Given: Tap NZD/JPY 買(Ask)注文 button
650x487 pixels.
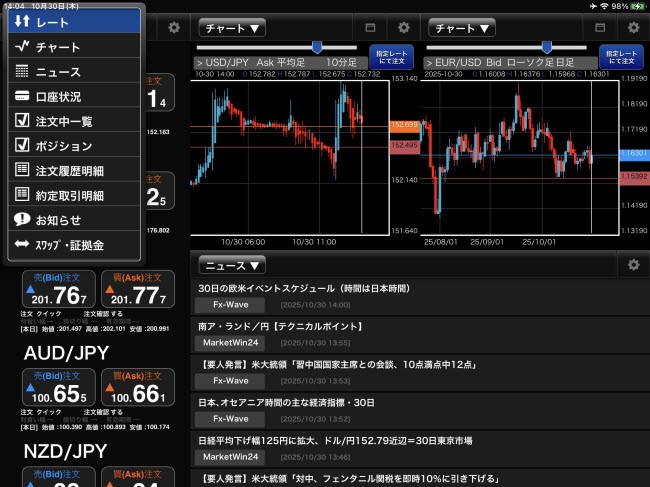Looking at the screenshot, I should click(138, 477).
